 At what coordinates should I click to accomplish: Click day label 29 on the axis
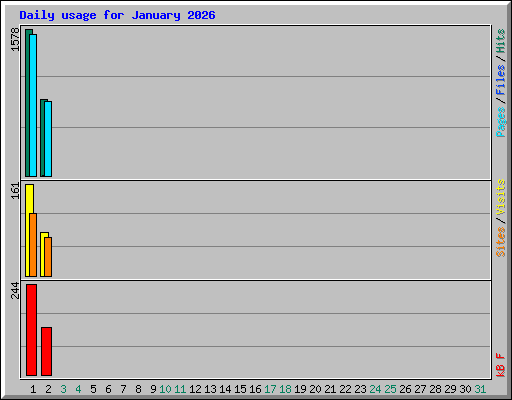click(450, 389)
